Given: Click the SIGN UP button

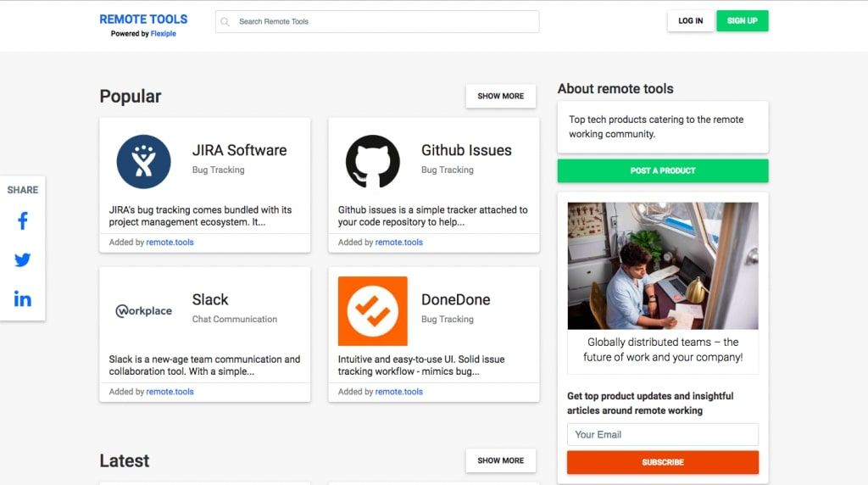Looking at the screenshot, I should (x=743, y=21).
